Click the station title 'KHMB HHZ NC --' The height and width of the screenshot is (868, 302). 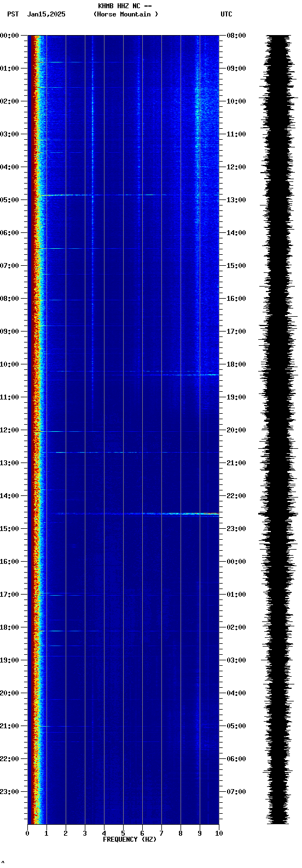click(125, 6)
